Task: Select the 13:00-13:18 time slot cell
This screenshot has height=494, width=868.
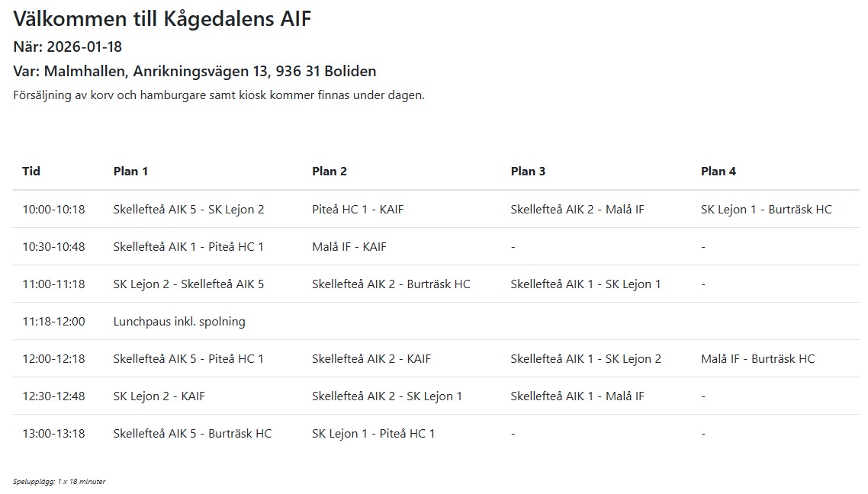Action: pos(53,434)
